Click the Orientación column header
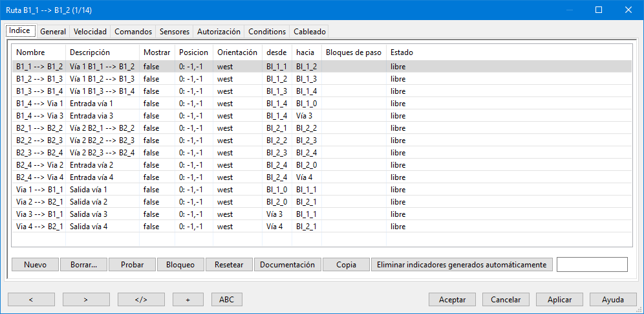This screenshot has height=314, width=644. [237, 52]
